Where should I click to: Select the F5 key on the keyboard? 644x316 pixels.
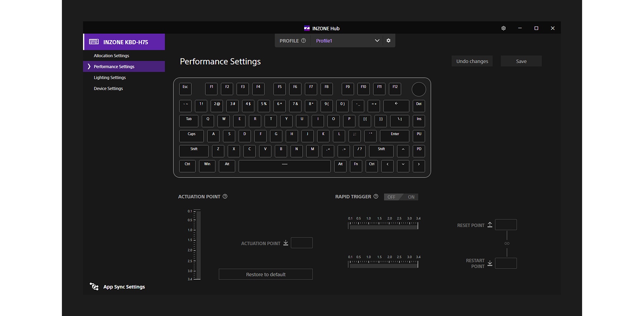pos(279,89)
